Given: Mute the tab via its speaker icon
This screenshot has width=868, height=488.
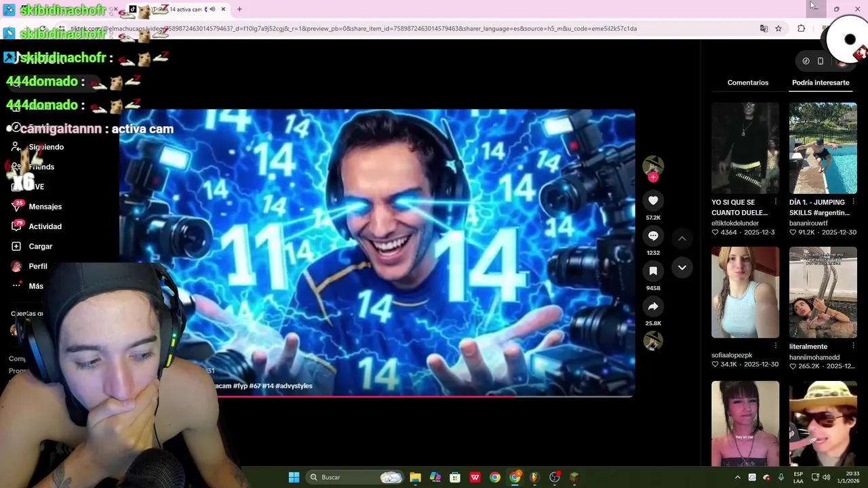Looking at the screenshot, I should 212,9.
